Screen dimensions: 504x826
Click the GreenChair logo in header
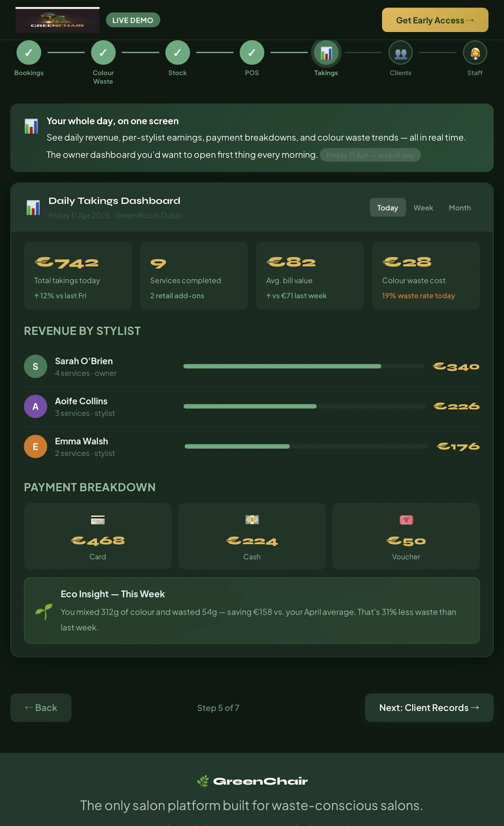pos(57,20)
